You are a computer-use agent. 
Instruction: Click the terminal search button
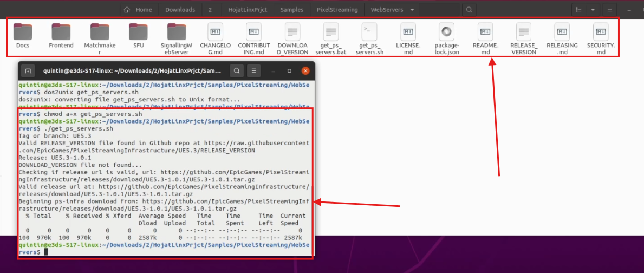tap(236, 70)
